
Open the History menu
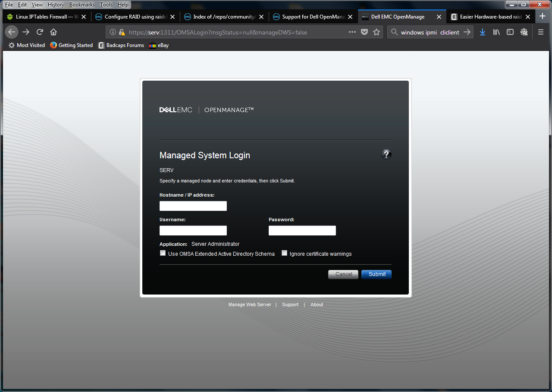[56, 5]
